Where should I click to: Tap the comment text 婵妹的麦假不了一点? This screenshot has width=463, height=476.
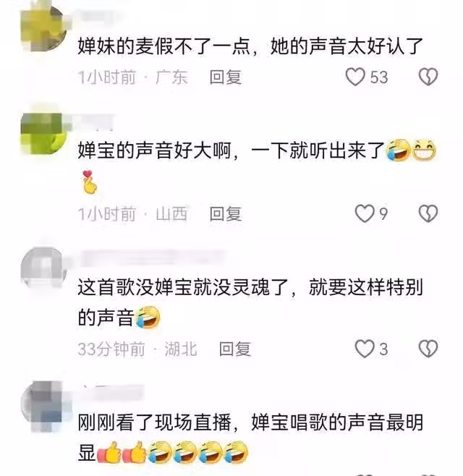(x=164, y=46)
